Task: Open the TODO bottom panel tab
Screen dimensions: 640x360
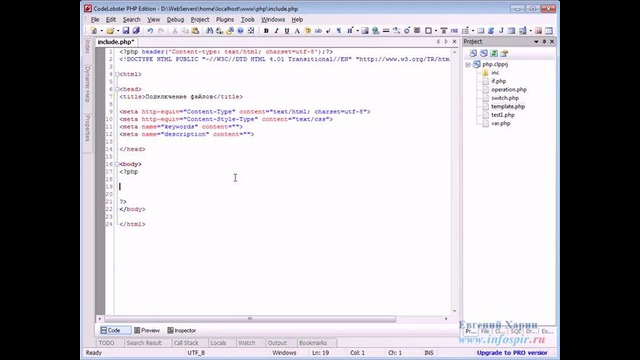Action: coord(106,343)
